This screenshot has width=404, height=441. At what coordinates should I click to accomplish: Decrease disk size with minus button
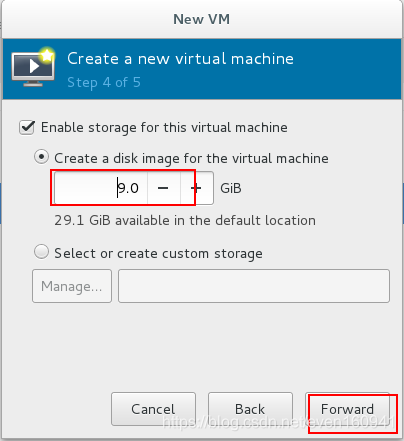[164, 188]
